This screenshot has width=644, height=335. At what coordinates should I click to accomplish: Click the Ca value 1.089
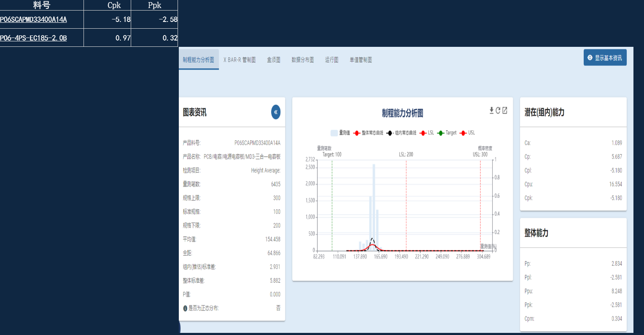click(x=617, y=143)
